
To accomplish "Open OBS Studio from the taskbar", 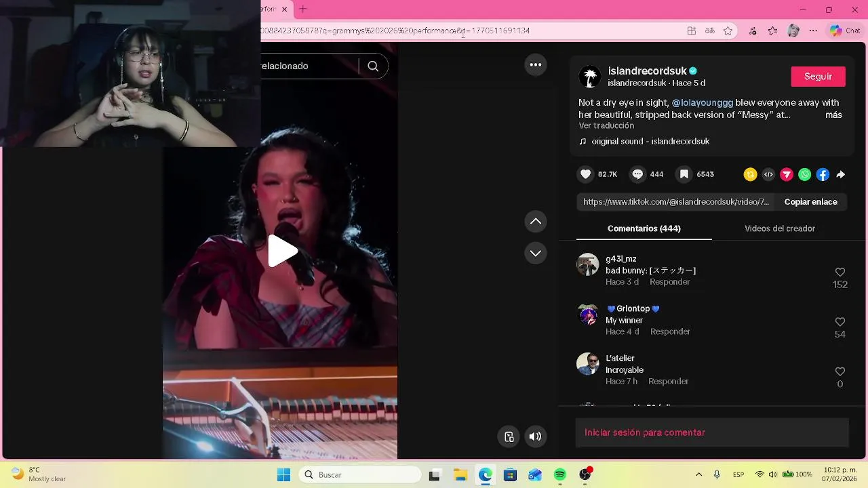I will click(x=585, y=475).
